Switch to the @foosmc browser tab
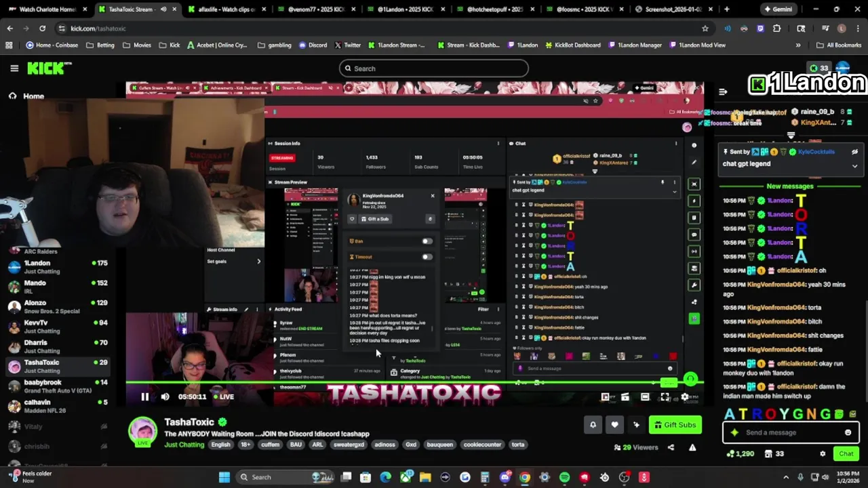Image resolution: width=868 pixels, height=488 pixels. coord(584,9)
